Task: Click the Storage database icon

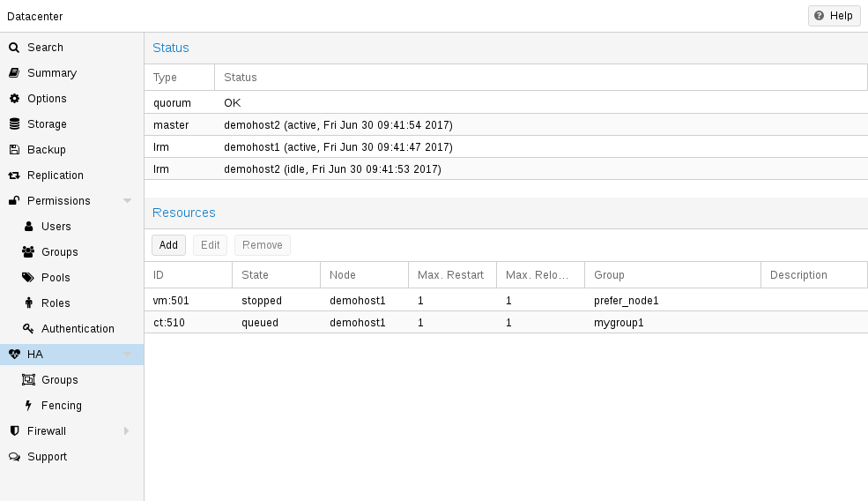Action: pos(14,124)
